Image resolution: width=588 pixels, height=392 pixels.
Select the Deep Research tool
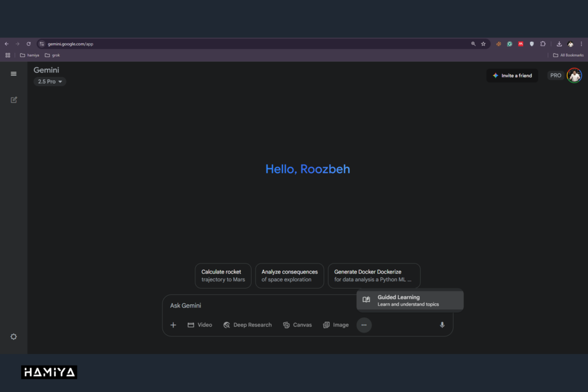247,325
